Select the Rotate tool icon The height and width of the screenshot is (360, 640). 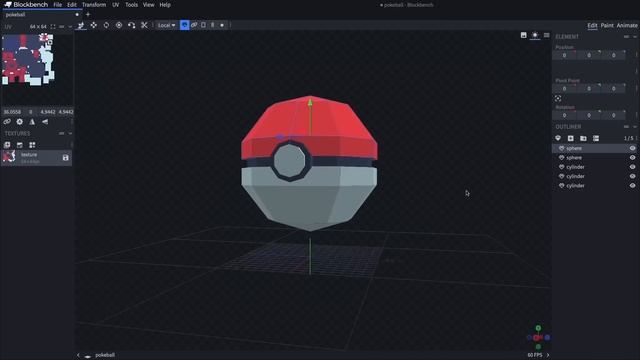(106, 25)
